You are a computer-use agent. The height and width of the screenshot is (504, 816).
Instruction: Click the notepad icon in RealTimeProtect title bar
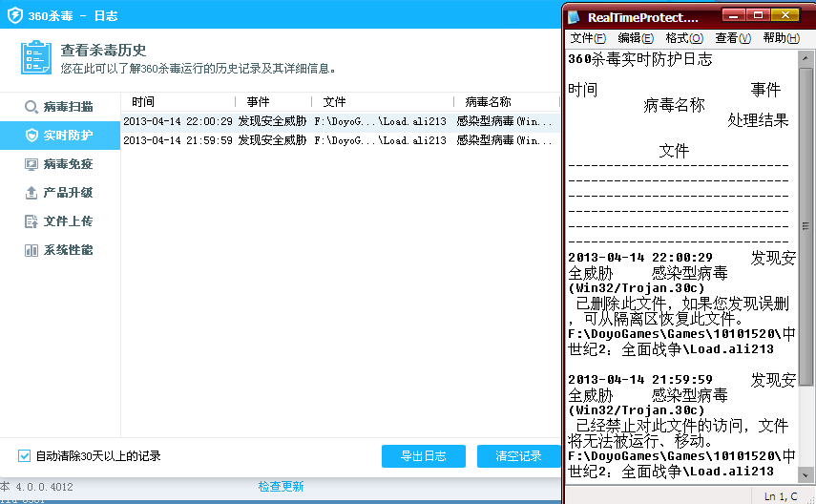pos(574,17)
